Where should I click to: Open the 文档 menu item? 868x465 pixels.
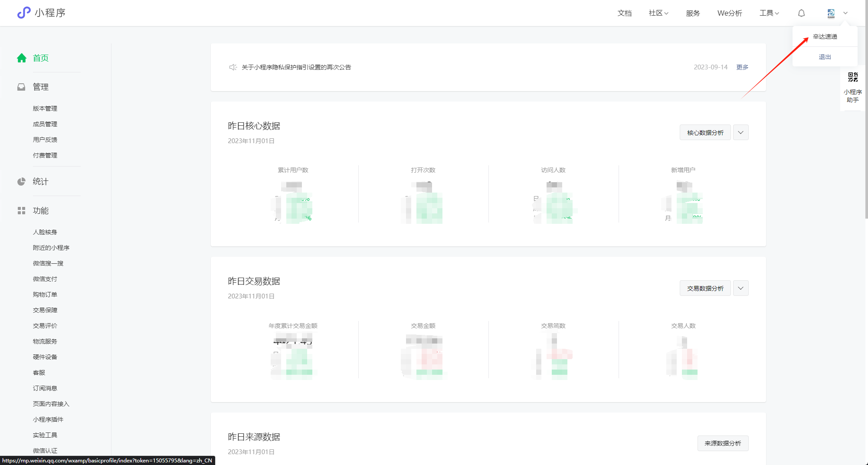coord(624,13)
